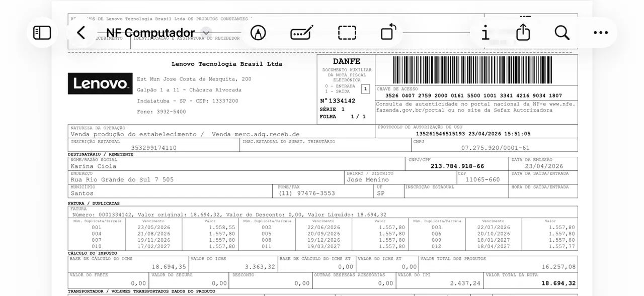
Task: Activate the Markup pen tool
Action: [x=258, y=33]
